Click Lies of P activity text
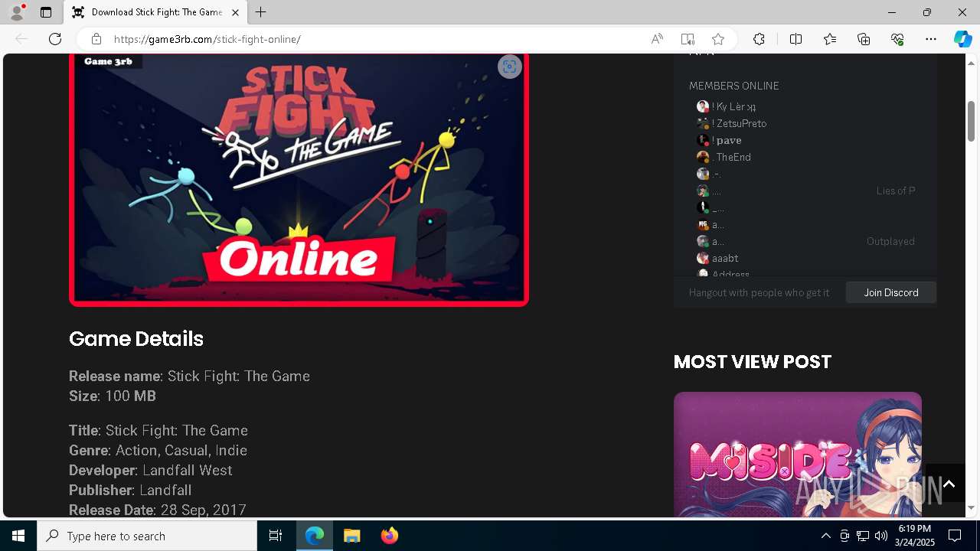 tap(896, 191)
